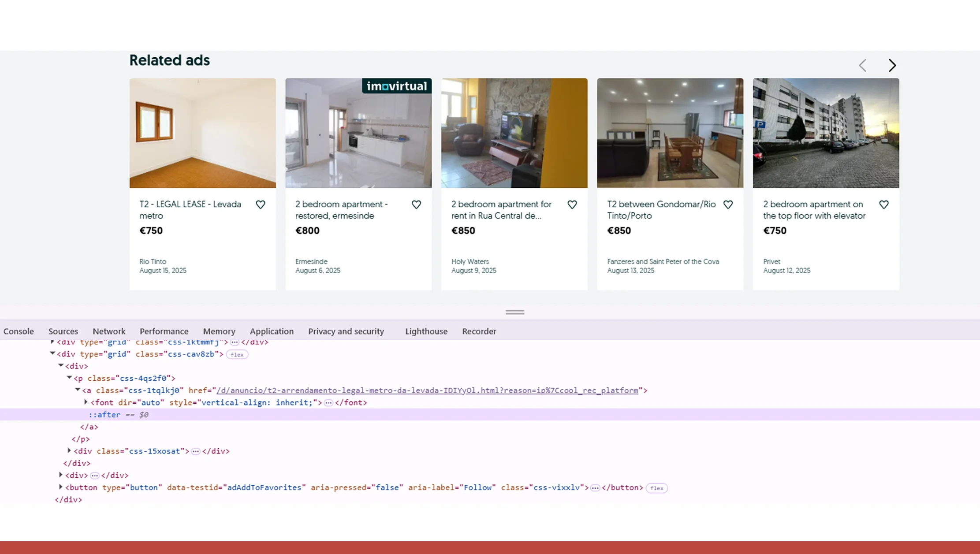The width and height of the screenshot is (980, 554).
Task: Open the 2 bedroom apartment restored, ermesinde title
Action: 341,210
